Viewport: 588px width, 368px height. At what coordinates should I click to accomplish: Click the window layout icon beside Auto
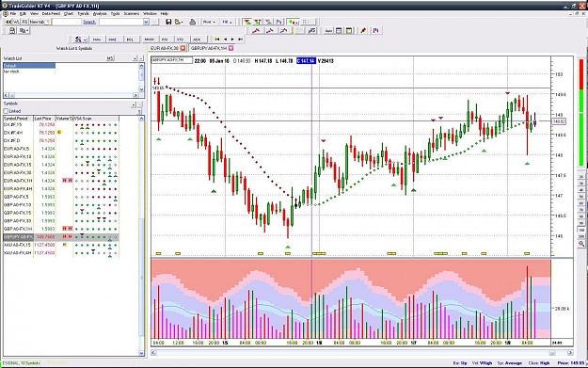tap(339, 31)
